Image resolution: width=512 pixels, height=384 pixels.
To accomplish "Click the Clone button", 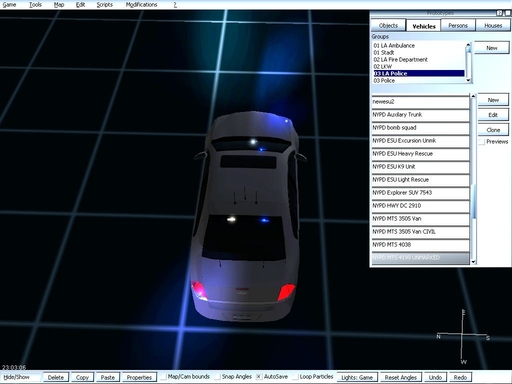I will [493, 130].
